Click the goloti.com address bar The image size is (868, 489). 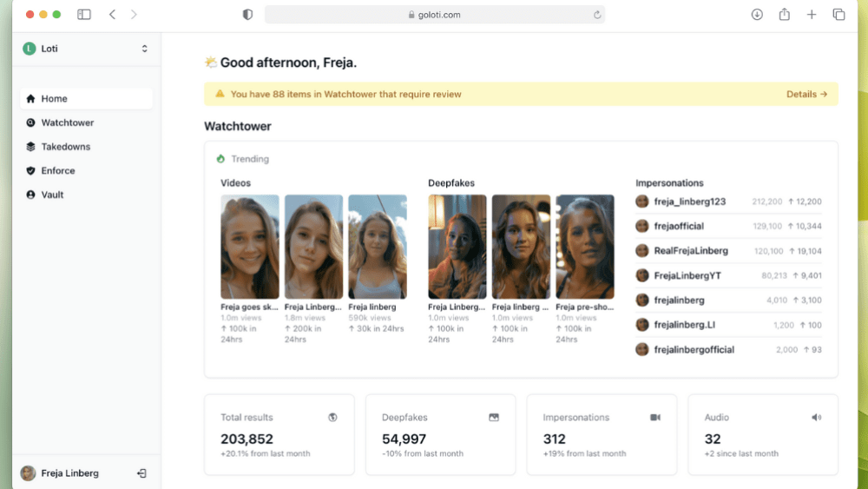coord(434,15)
